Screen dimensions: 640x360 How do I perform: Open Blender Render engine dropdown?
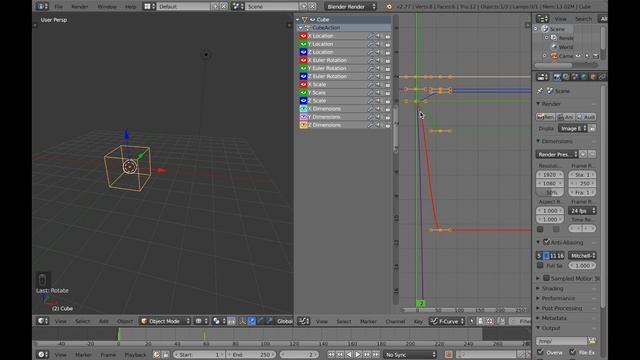351,6
